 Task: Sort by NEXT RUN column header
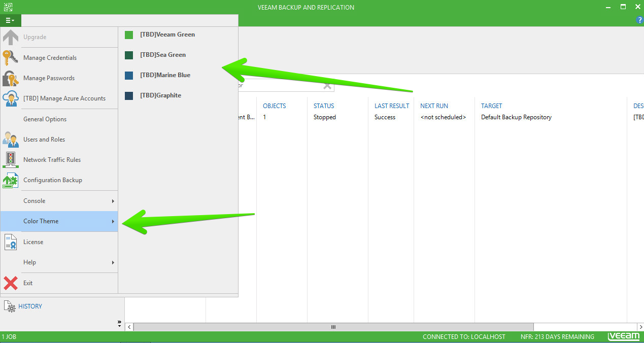point(434,106)
